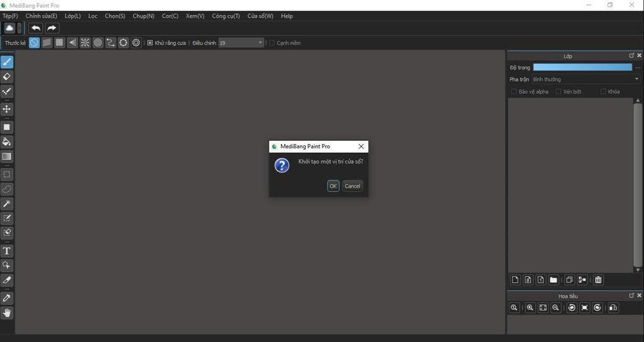Toggle Bảo vệ alpha checkbox
Viewport: 644px width, 342px height.
coord(514,92)
